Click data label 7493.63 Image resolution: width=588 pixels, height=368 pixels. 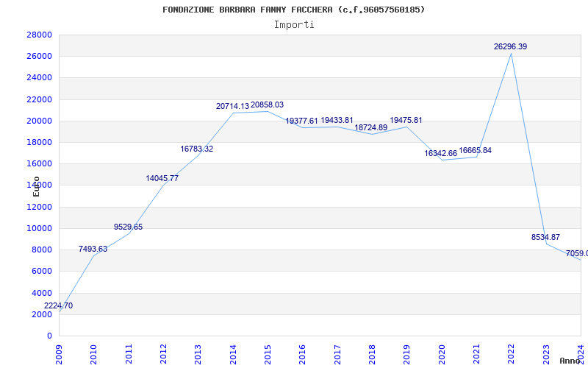(x=93, y=249)
